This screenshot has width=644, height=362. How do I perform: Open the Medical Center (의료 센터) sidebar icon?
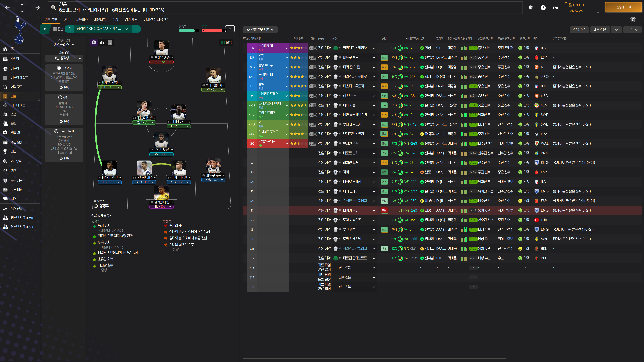(x=5, y=132)
